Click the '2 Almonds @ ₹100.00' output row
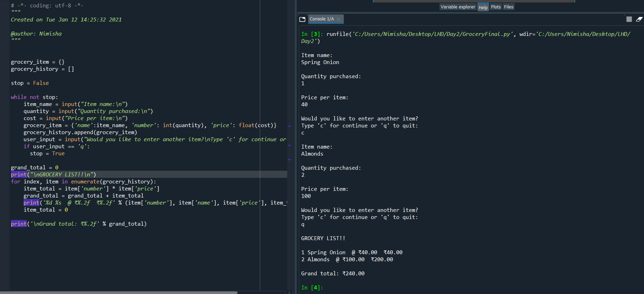The height and width of the screenshot is (294, 644). click(347, 259)
